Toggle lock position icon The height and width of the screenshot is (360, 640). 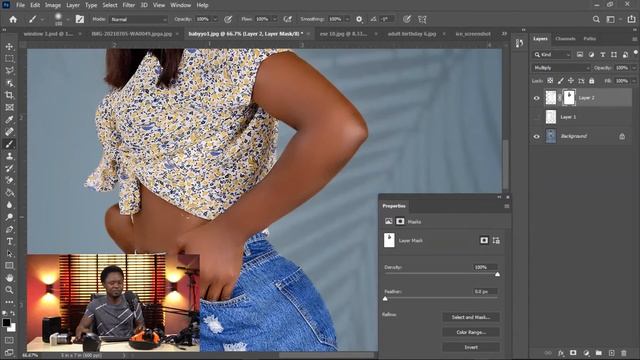point(571,81)
